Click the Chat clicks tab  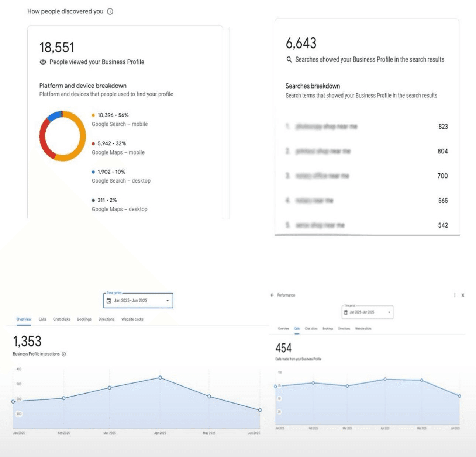(61, 319)
